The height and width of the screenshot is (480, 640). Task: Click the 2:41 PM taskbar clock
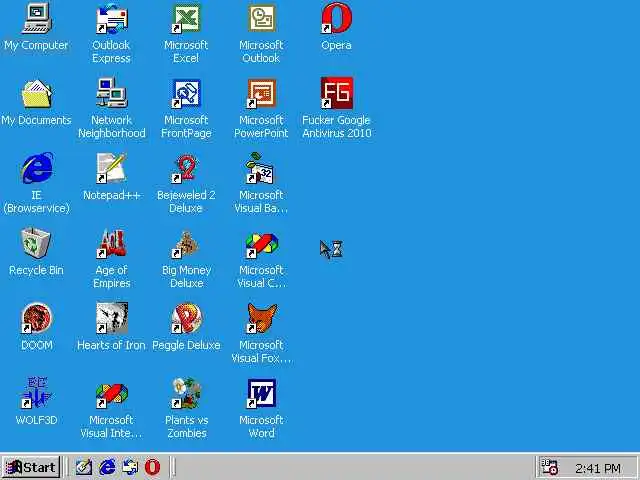[x=598, y=468]
